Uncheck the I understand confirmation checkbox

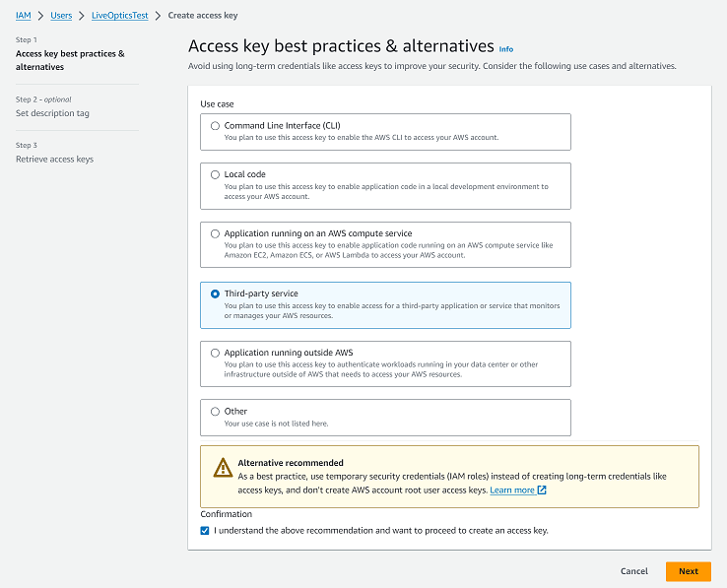coord(205,531)
